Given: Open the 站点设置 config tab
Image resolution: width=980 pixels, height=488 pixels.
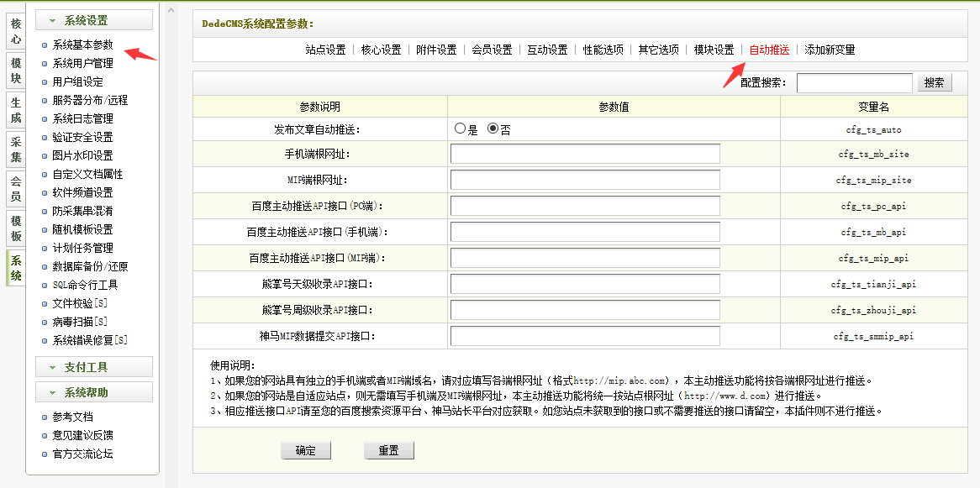Looking at the screenshot, I should tap(325, 50).
